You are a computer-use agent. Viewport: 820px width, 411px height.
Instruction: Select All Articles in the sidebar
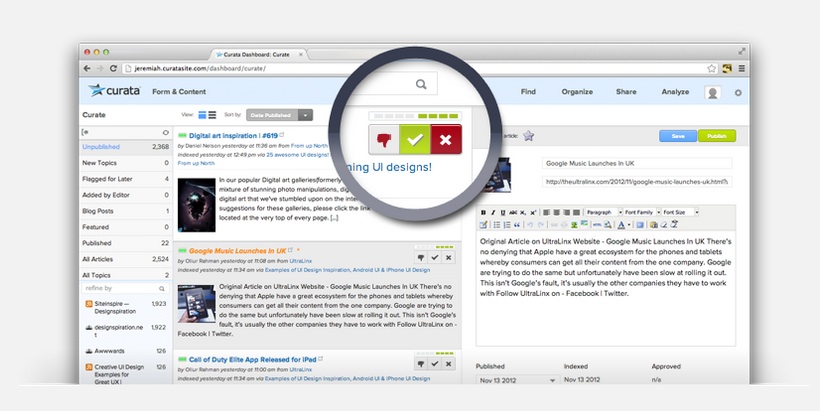click(126, 259)
